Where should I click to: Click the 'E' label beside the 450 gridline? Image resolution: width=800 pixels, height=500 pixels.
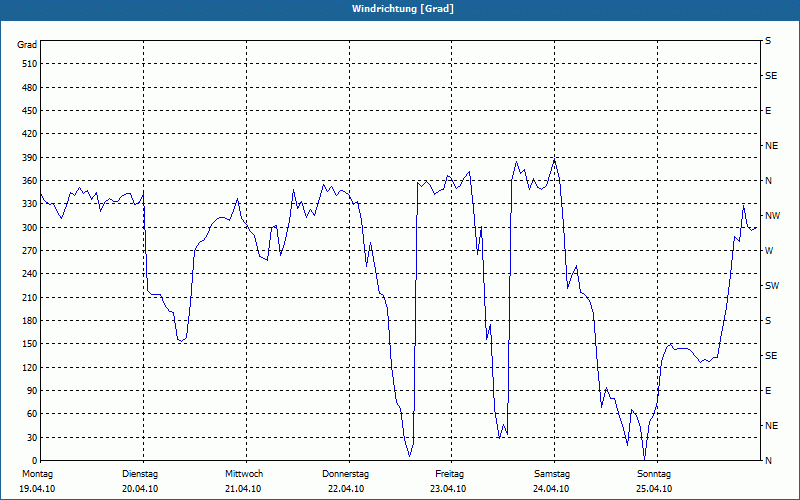coord(768,111)
